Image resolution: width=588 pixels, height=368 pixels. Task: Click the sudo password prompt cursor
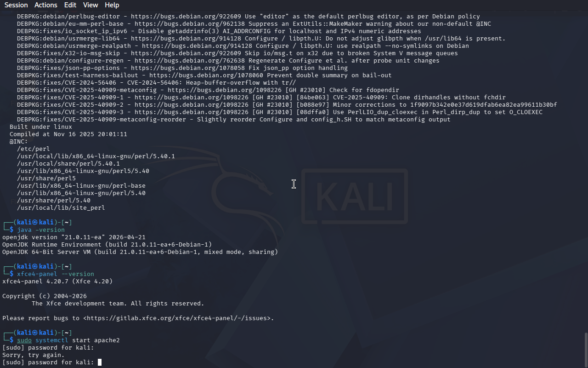pos(100,362)
